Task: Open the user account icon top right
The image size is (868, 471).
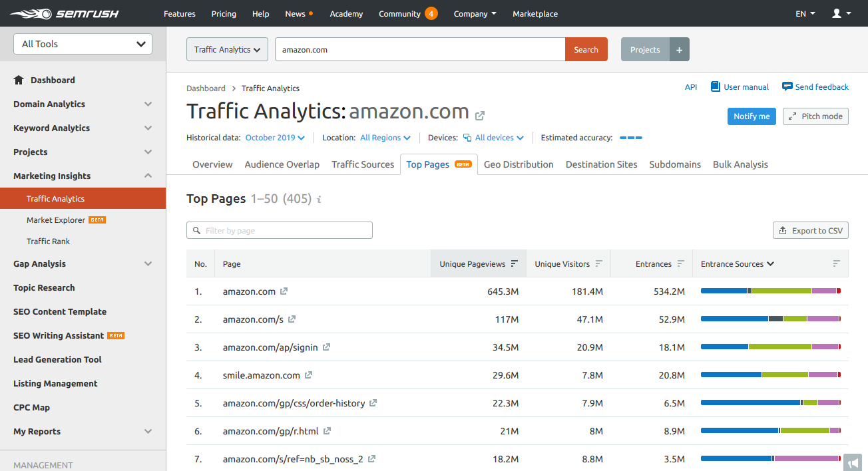Action: (837, 13)
